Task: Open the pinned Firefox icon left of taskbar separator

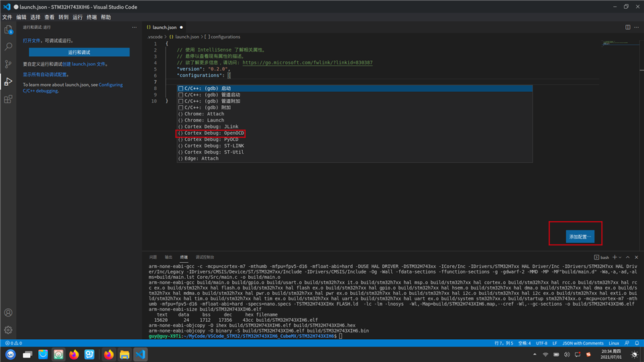Action: click(x=74, y=355)
